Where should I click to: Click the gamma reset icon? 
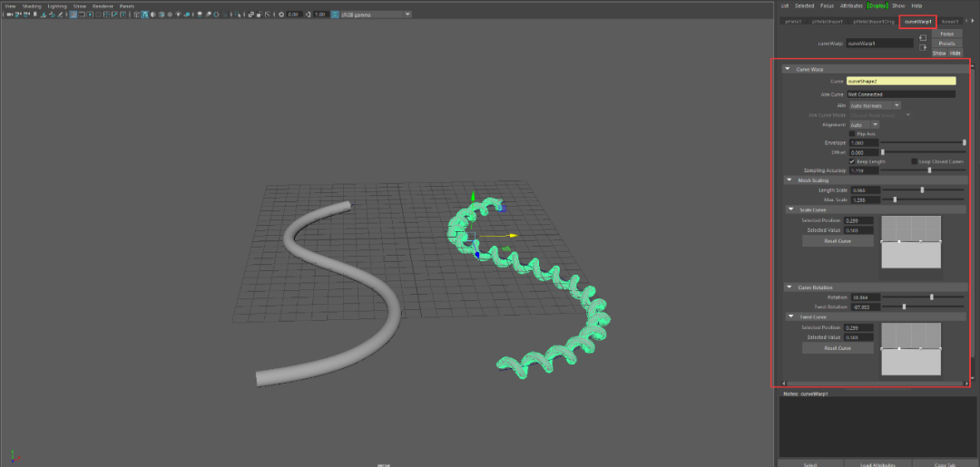309,14
